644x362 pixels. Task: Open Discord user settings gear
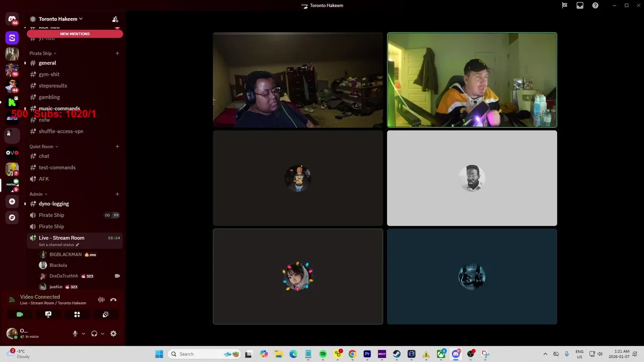pyautogui.click(x=113, y=333)
